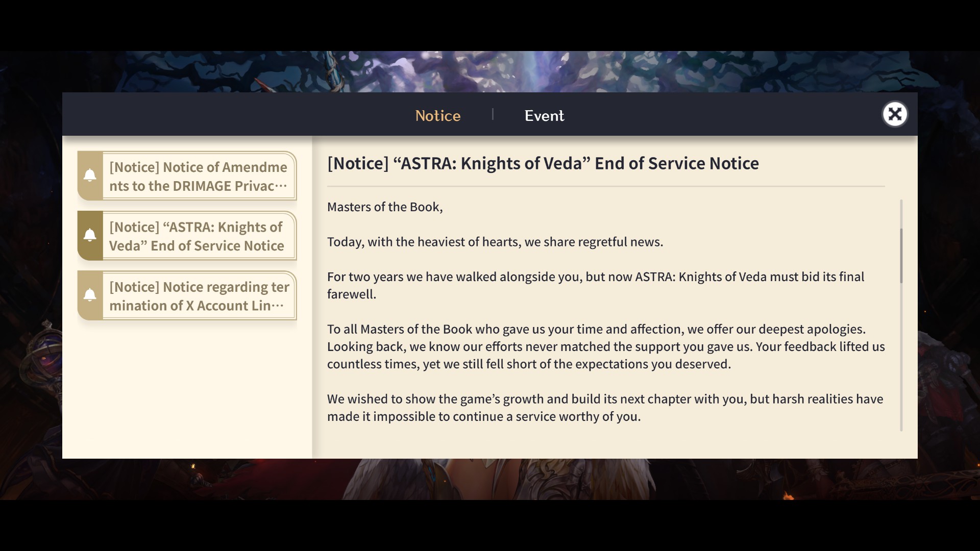Click the "deepest apologies" paragraph
The width and height of the screenshot is (980, 551).
pyautogui.click(x=605, y=346)
